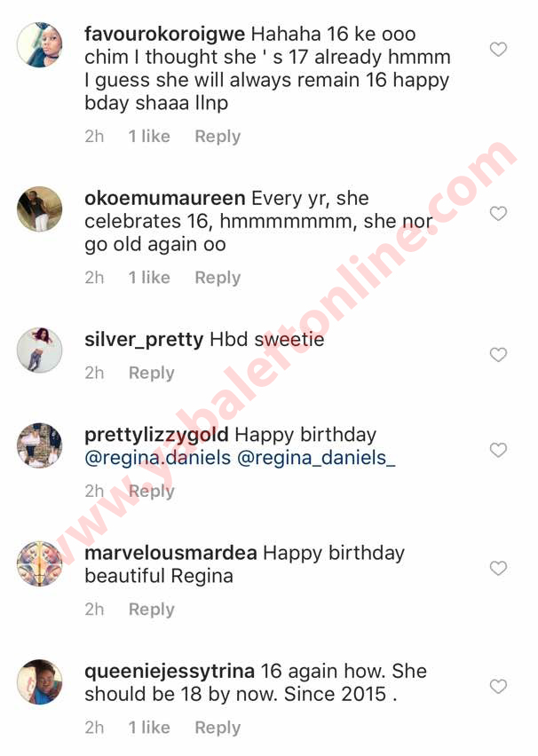
Task: Open okoemumaureen's avatar
Action: point(40,209)
